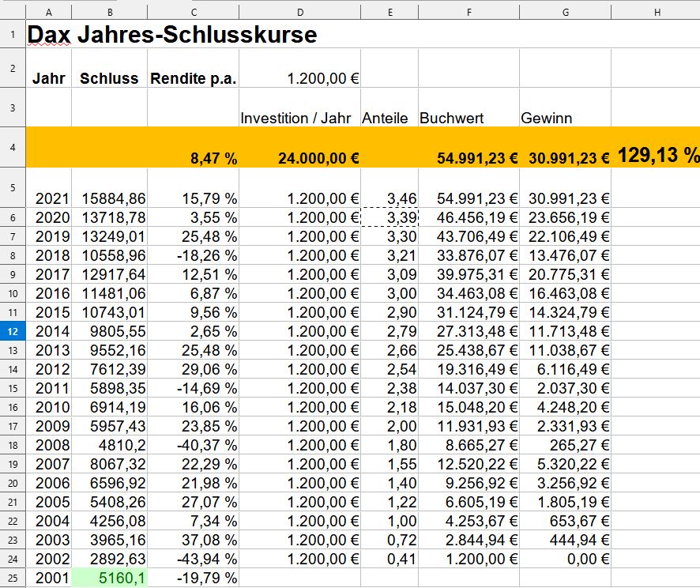The image size is (700, 588).
Task: Select book value 4.253,67 €
Action: coord(469,521)
